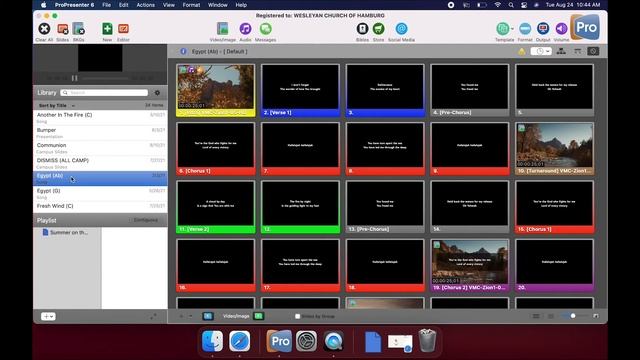
Task: Adjust the thumbnail size slider
Action: pyautogui.click(x=573, y=316)
